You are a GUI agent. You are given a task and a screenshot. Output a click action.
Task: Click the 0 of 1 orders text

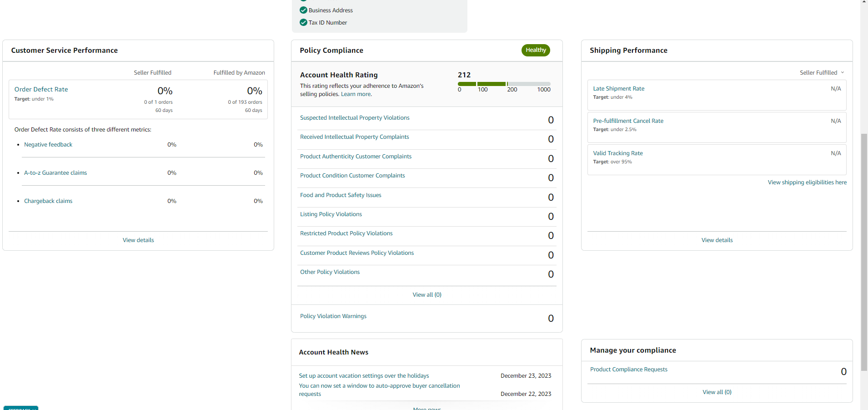[x=158, y=102]
